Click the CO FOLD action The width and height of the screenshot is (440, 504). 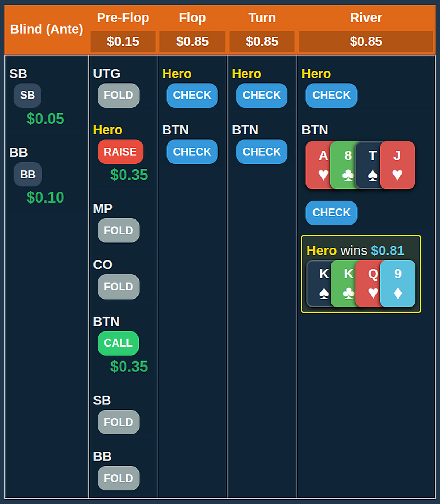pyautogui.click(x=118, y=287)
